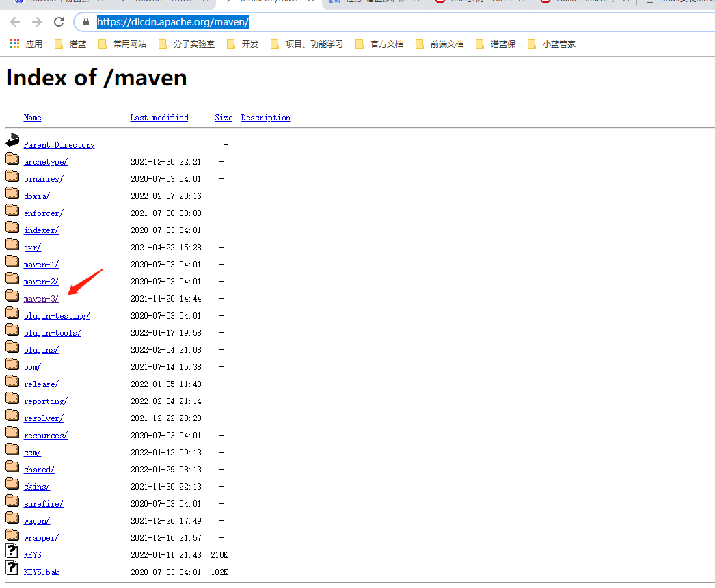This screenshot has height=588, width=715.
Task: Open the wagon/ directory link
Action: 37,521
